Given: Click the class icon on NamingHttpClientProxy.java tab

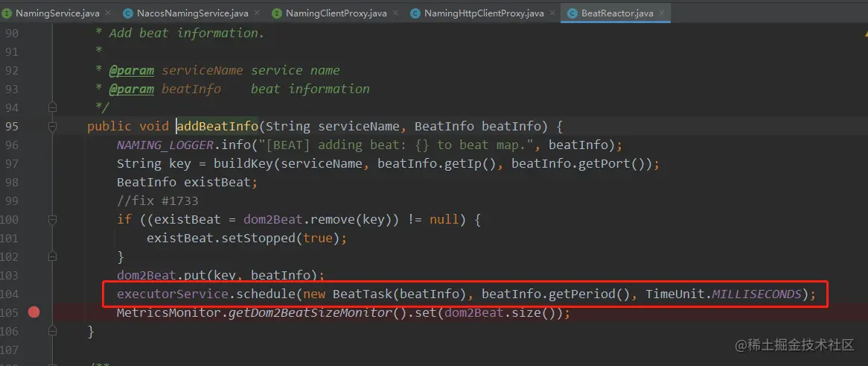Looking at the screenshot, I should coord(415,13).
